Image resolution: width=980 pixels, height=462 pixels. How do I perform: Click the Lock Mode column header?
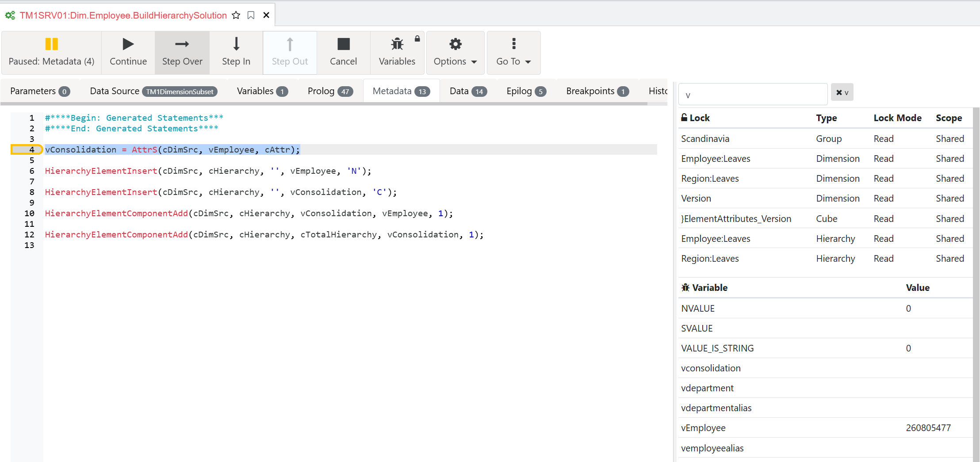[x=897, y=118]
